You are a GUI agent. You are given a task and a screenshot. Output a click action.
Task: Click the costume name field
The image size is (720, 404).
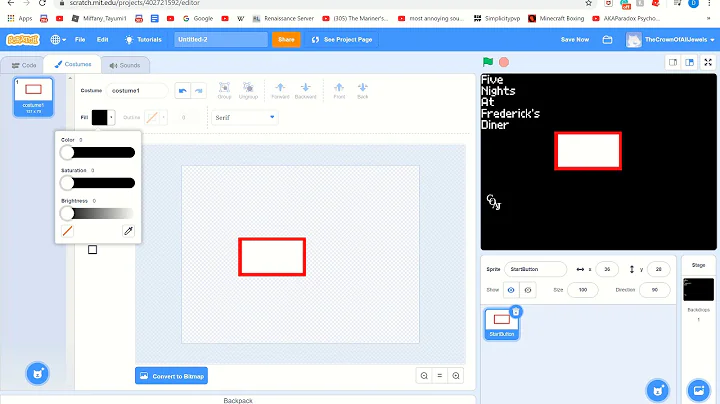(x=136, y=90)
